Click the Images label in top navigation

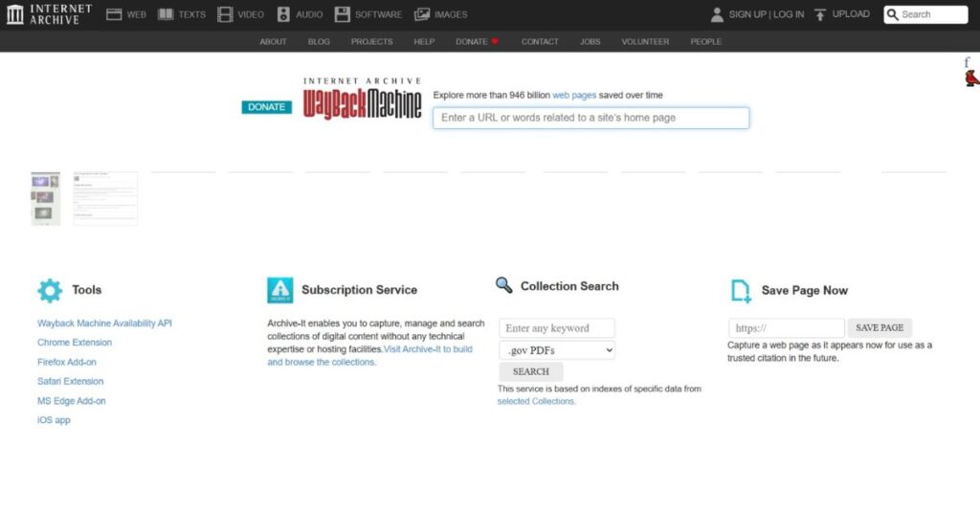[x=452, y=14]
